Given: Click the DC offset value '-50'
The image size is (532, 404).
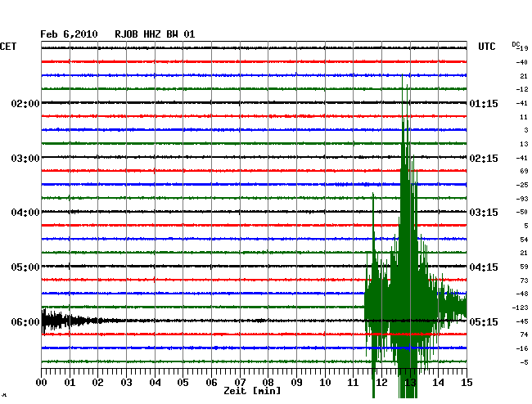Looking at the screenshot, I should tap(522, 212).
